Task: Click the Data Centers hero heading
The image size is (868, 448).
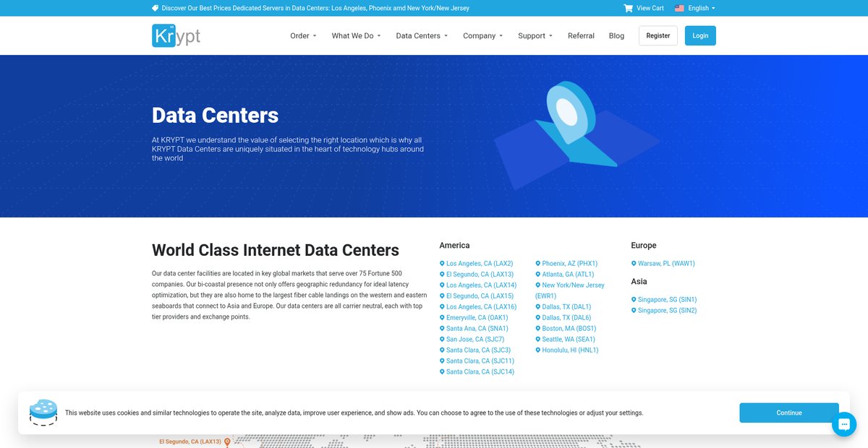Action: [215, 116]
